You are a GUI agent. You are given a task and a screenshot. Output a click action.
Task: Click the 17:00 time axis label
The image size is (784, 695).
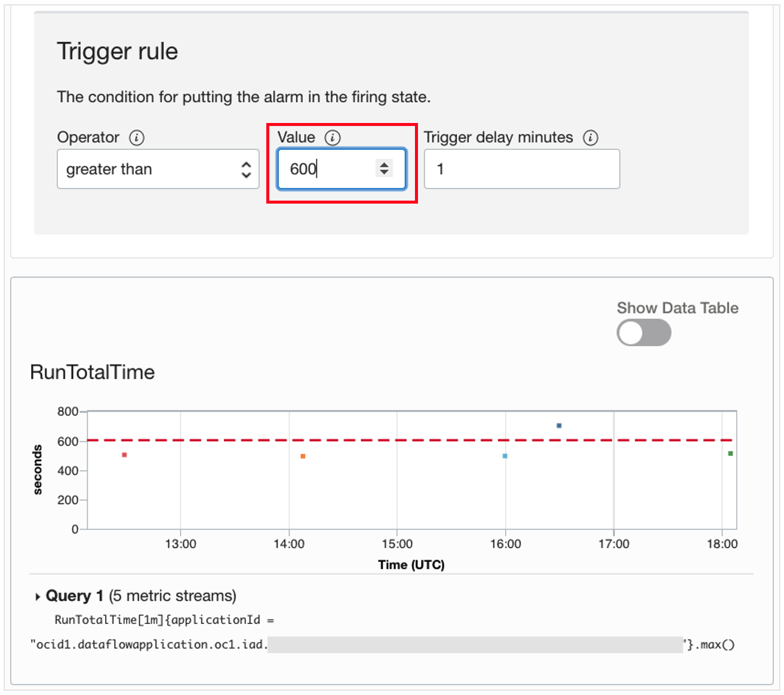(x=614, y=544)
